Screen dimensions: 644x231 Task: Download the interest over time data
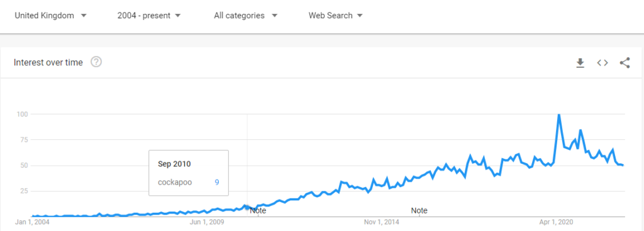(580, 63)
